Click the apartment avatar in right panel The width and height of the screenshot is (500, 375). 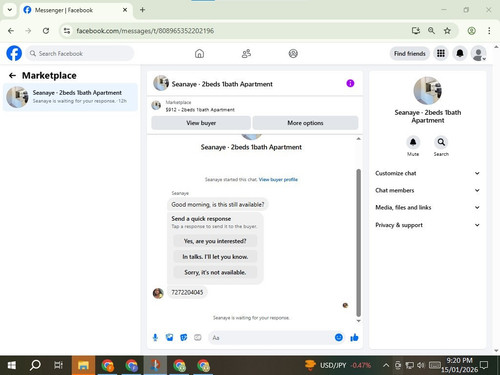427,91
